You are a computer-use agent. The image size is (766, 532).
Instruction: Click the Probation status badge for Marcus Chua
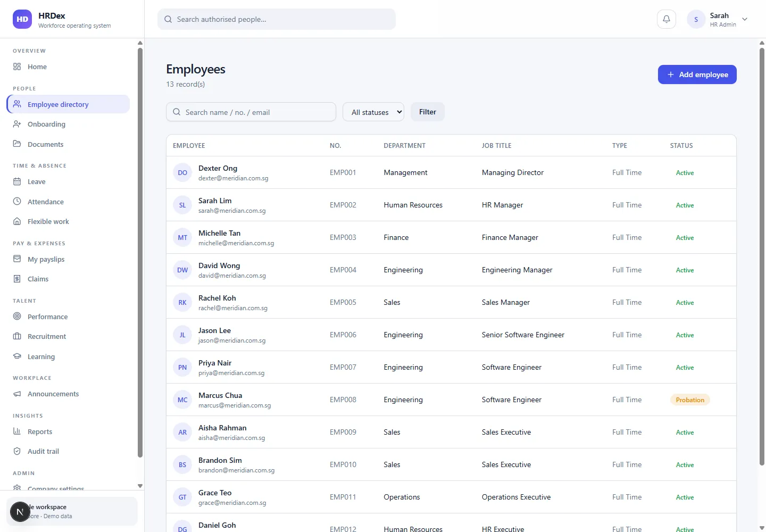coord(690,400)
